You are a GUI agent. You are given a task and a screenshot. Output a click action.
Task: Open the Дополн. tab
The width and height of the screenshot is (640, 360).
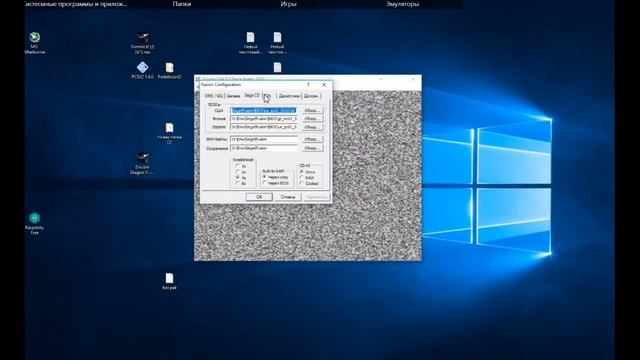311,96
